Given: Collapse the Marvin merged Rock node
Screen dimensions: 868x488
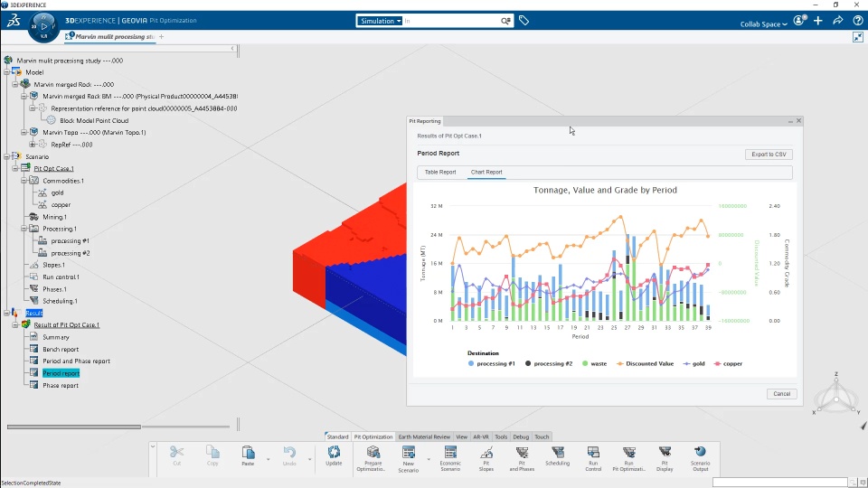Looking at the screenshot, I should [x=15, y=85].
